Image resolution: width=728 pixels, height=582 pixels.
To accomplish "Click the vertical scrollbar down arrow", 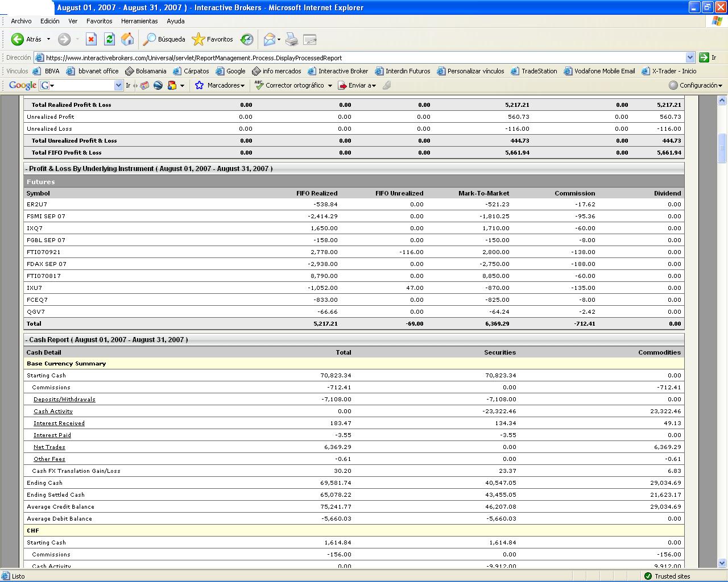I will (x=722, y=563).
